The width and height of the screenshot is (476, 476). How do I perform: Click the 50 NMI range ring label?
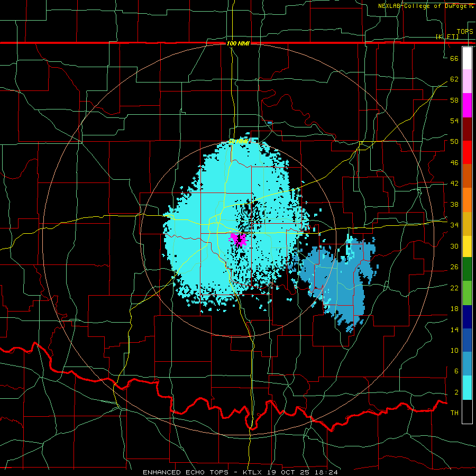pos(238,141)
